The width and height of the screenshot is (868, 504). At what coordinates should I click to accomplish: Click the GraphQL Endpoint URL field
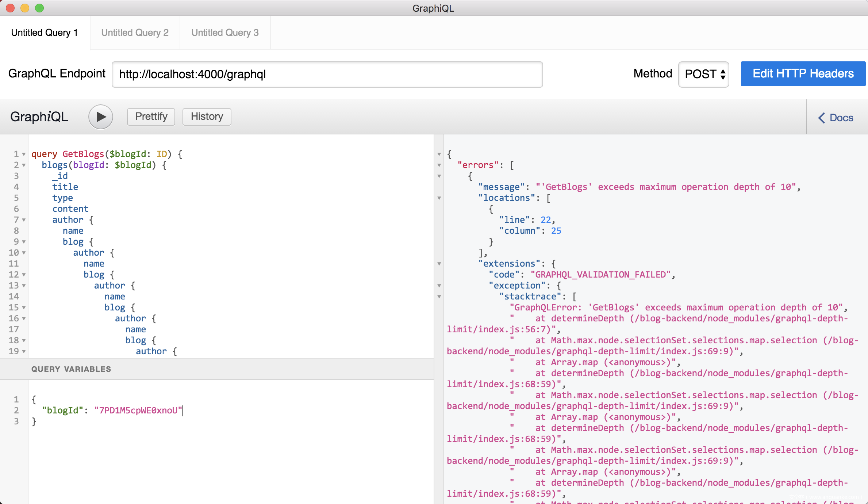[327, 75]
